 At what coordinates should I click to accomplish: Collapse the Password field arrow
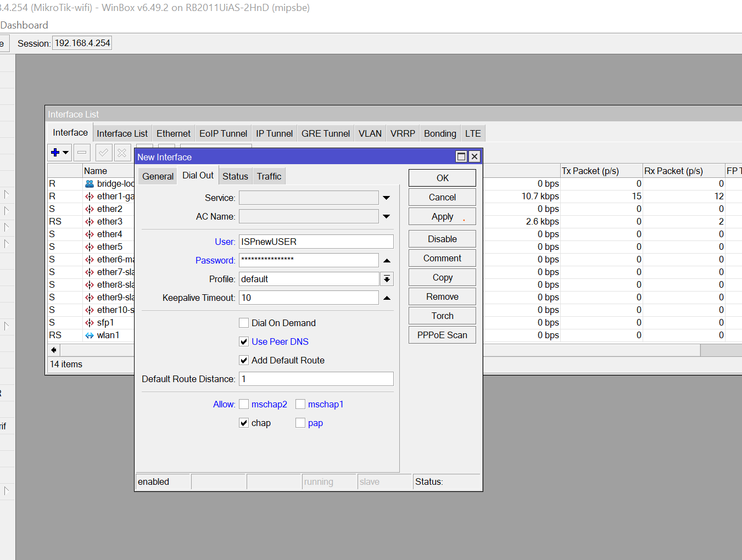pyautogui.click(x=387, y=260)
